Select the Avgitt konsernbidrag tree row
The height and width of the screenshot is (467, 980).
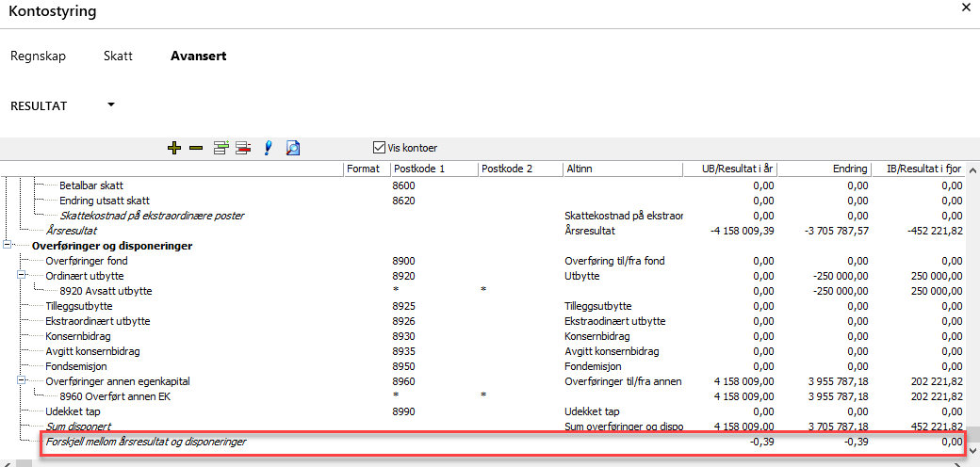pos(91,351)
